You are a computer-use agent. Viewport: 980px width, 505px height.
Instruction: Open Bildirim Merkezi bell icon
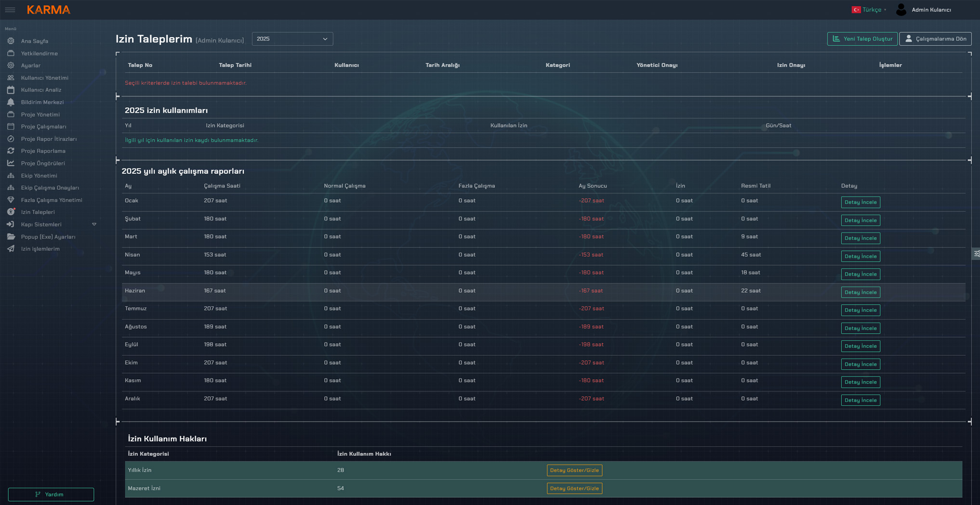click(x=11, y=102)
